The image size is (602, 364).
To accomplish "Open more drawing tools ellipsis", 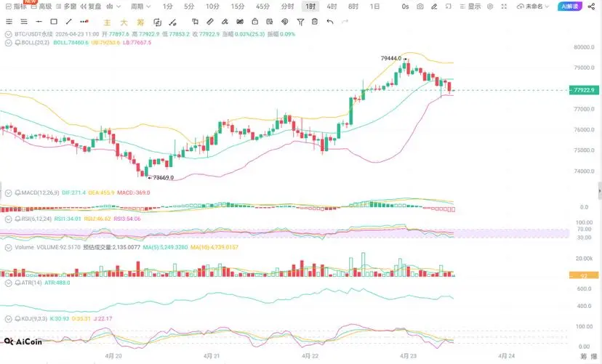I will pos(84,22).
